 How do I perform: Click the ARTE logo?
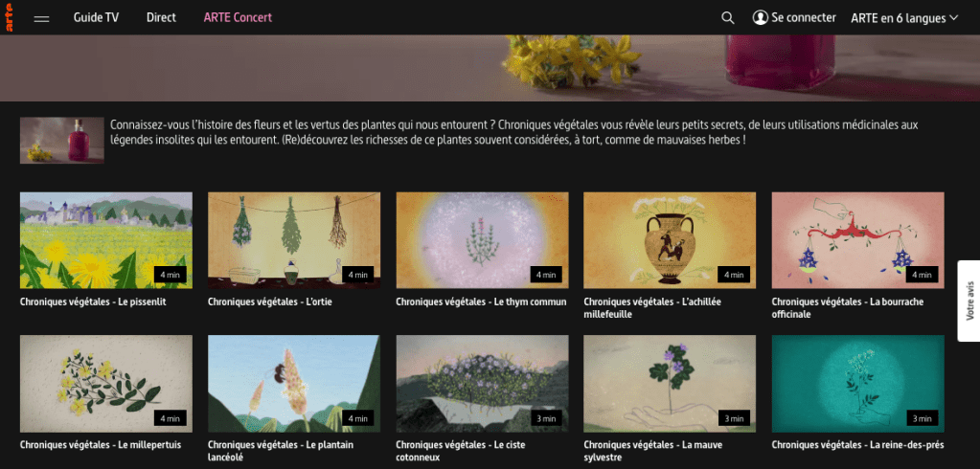[10, 17]
